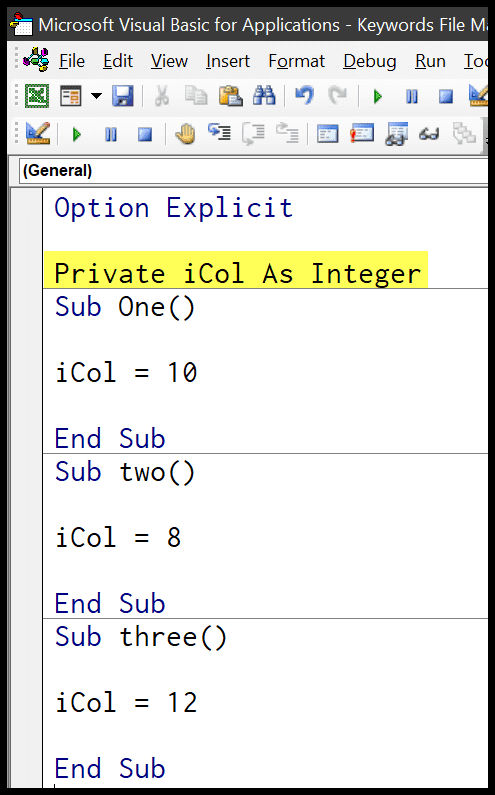
Task: Stop execution with Reset button in standard toolbar
Action: [446, 96]
